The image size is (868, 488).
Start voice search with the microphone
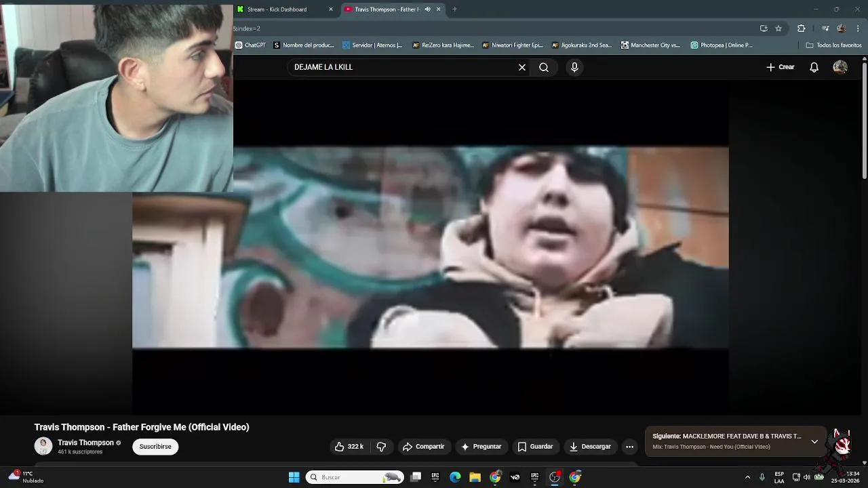coord(574,67)
